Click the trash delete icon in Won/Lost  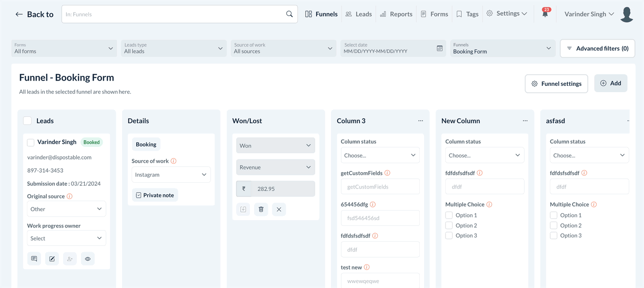pos(261,209)
